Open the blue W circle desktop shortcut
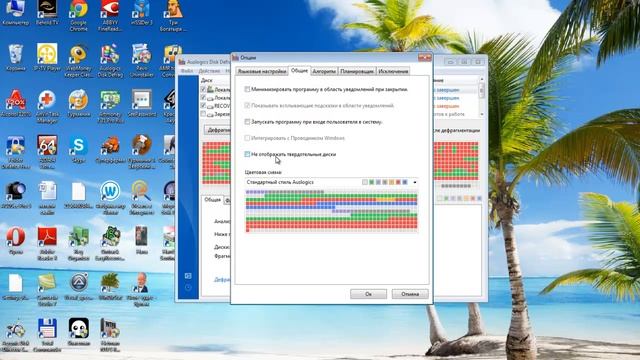This screenshot has height=360, width=640. pos(110,197)
